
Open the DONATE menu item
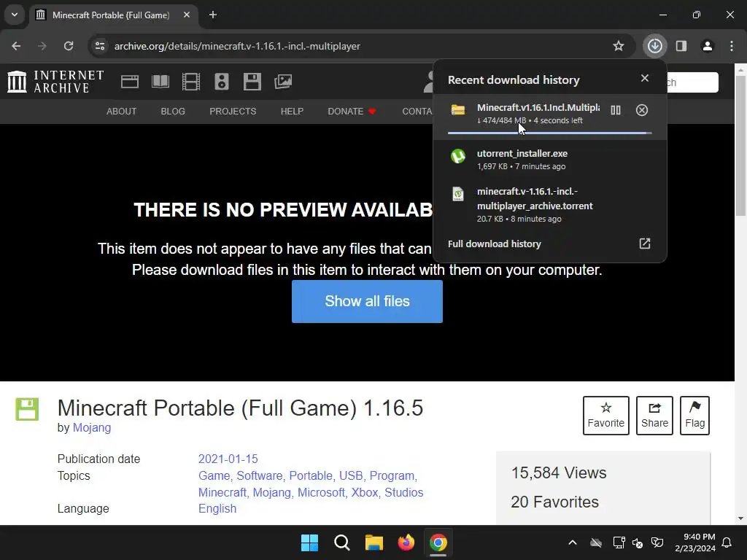coord(352,112)
